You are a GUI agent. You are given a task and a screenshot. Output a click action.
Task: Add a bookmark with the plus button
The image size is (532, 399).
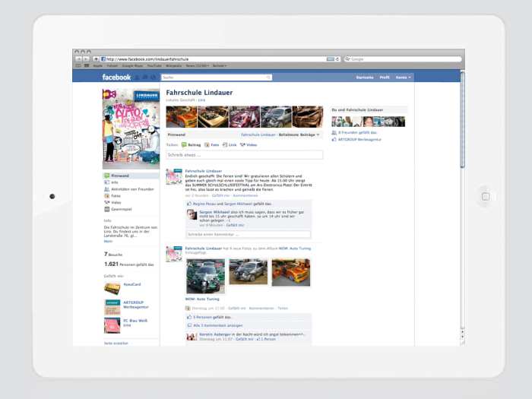coord(96,59)
